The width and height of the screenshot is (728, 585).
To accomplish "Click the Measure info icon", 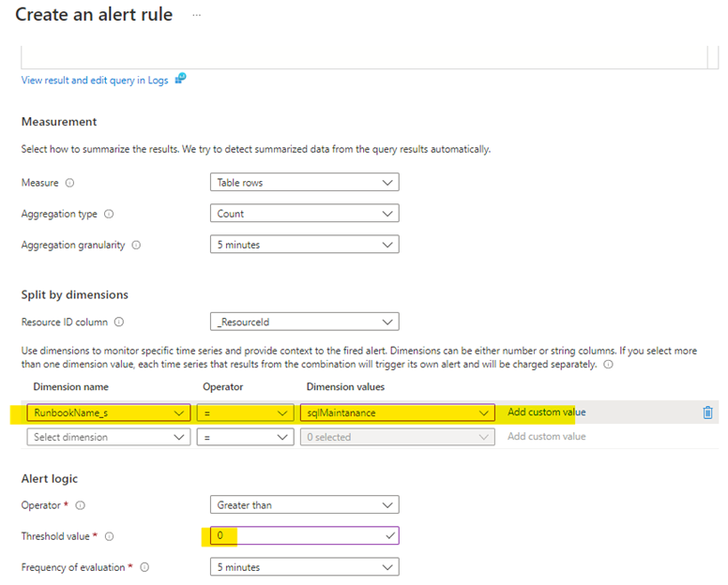I will tap(69, 183).
